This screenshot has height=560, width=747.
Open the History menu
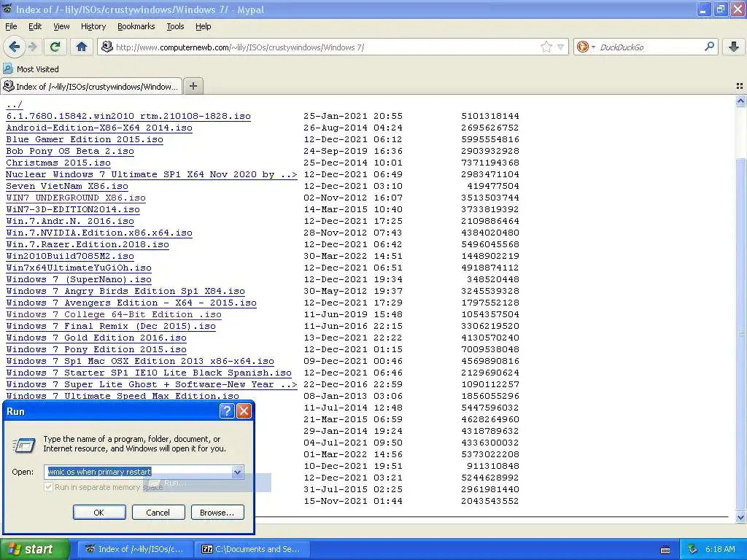point(93,26)
